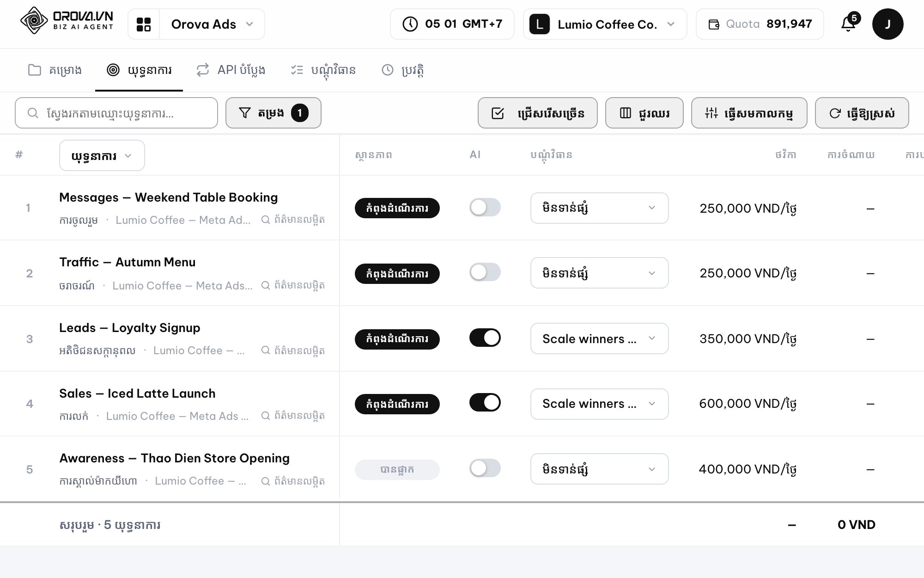This screenshot has width=924, height=578.
Task: Expand the Orova Ads product dropdown
Action: [212, 24]
